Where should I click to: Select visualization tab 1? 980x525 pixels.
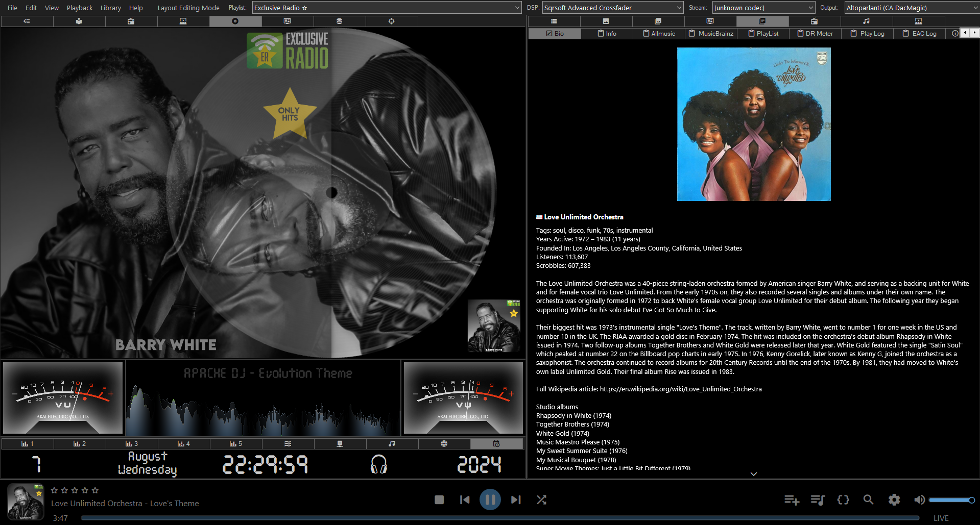pyautogui.click(x=27, y=444)
